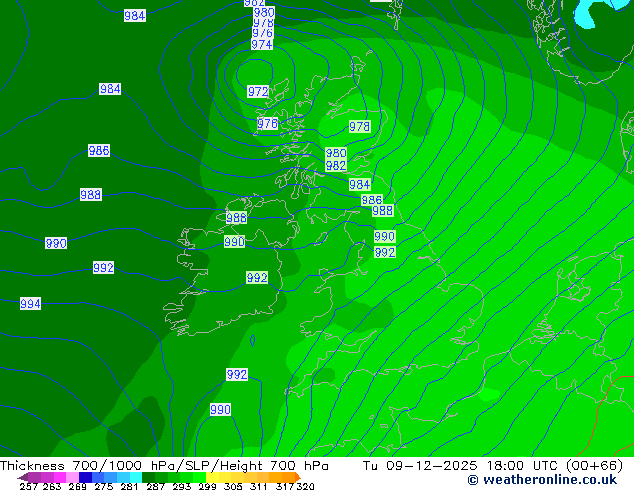Screen dimensions: 634x490
Task: Select the light pink legend swatch
Action: click(x=72, y=477)
